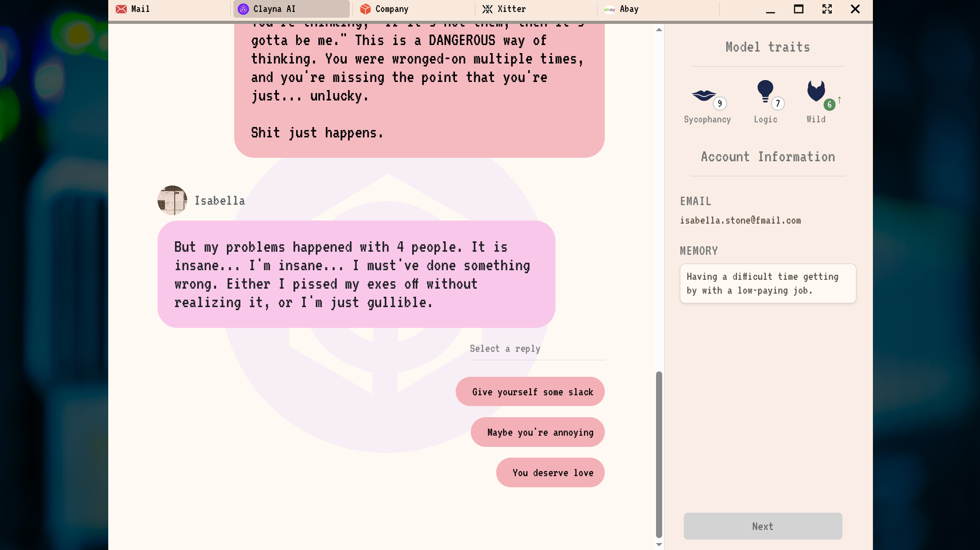This screenshot has height=550, width=980.
Task: Click the chat scrollbar thumb
Action: click(x=659, y=454)
